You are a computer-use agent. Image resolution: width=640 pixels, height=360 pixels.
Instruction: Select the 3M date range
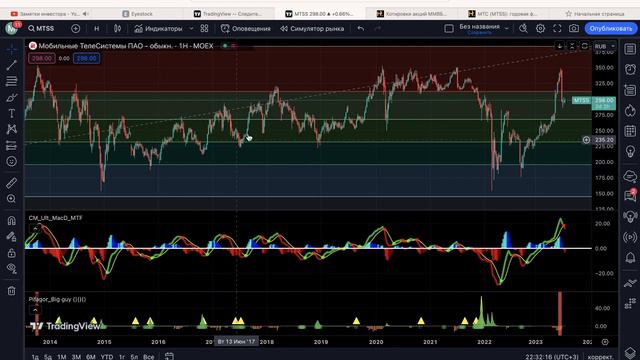[76, 357]
